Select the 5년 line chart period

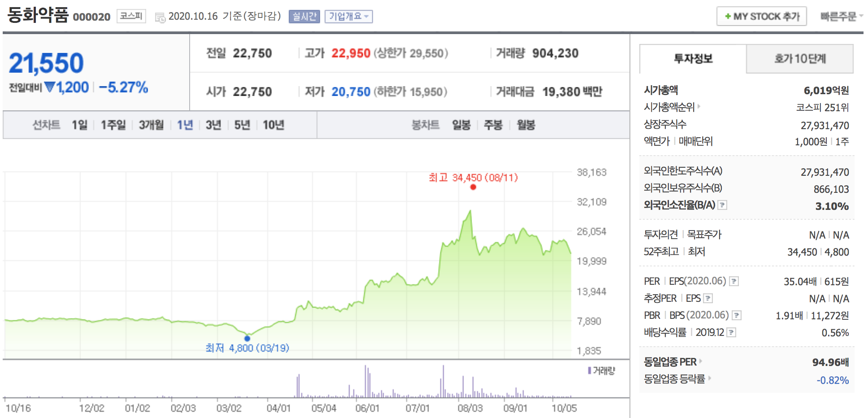(242, 125)
